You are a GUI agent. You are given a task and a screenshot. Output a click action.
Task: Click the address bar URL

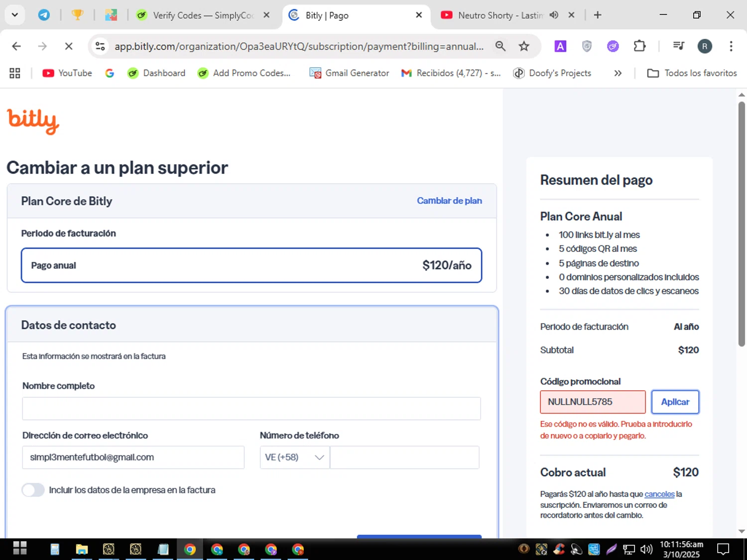tap(299, 46)
